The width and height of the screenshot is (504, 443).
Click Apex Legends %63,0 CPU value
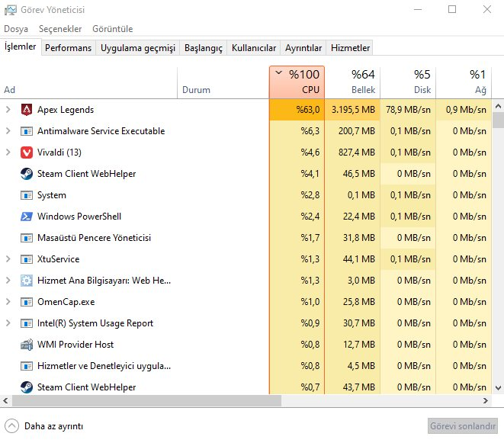(297, 110)
